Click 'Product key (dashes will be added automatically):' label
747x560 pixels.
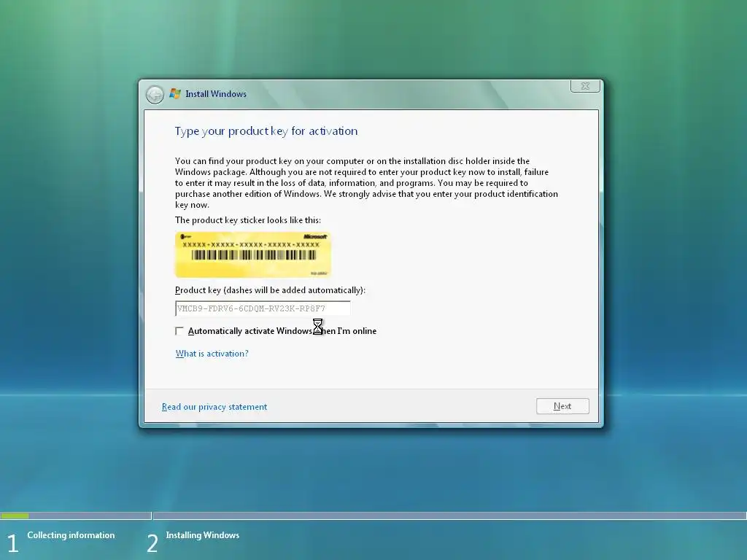pyautogui.click(x=270, y=290)
